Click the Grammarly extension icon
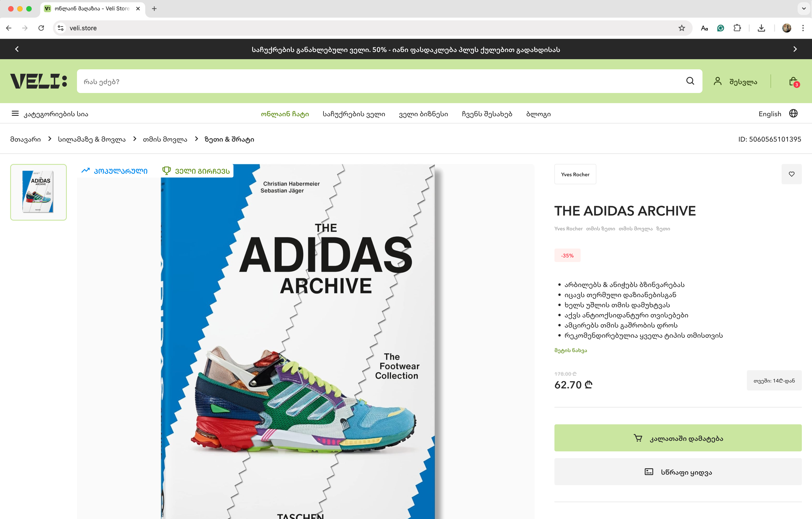The width and height of the screenshot is (812, 519). pyautogui.click(x=721, y=28)
